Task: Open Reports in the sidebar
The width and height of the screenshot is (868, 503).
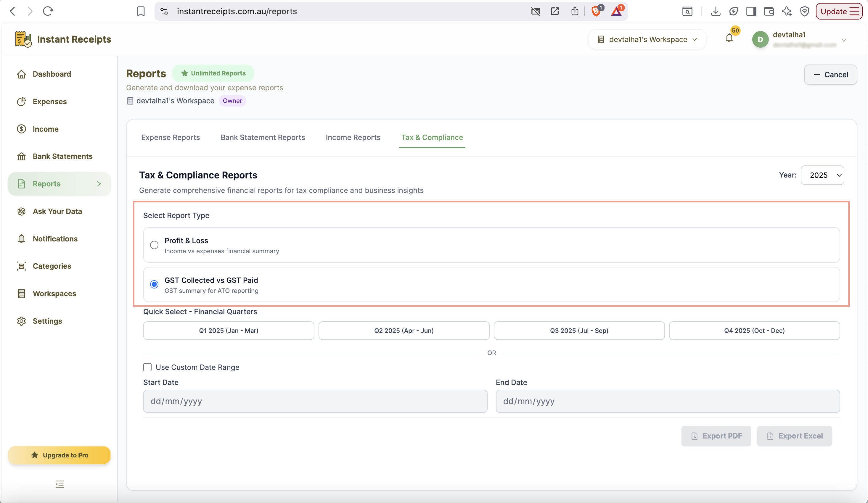Action: [59, 184]
